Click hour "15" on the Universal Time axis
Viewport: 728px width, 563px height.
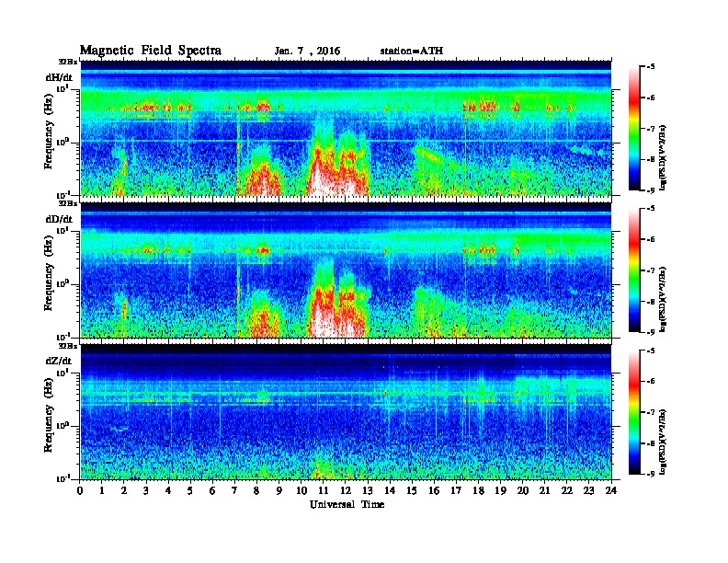coord(412,490)
